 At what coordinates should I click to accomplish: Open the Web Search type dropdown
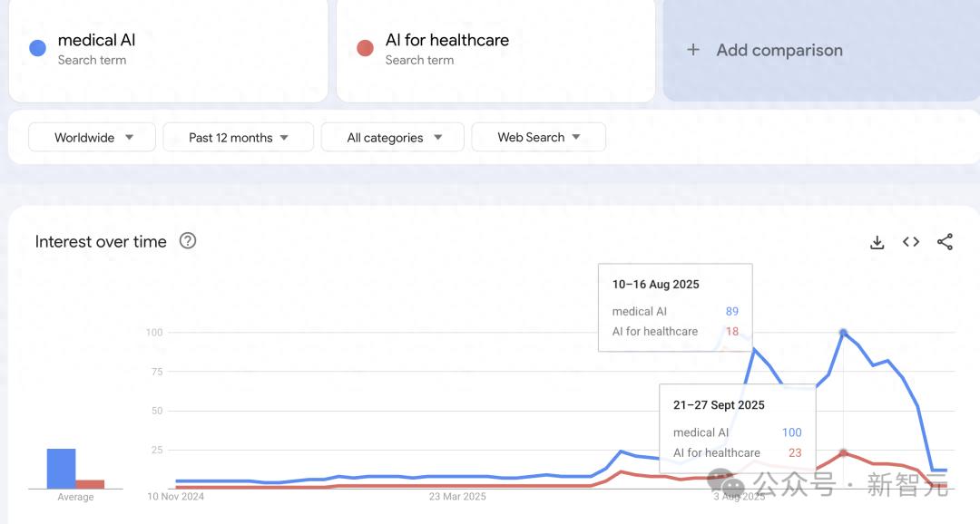pos(538,138)
